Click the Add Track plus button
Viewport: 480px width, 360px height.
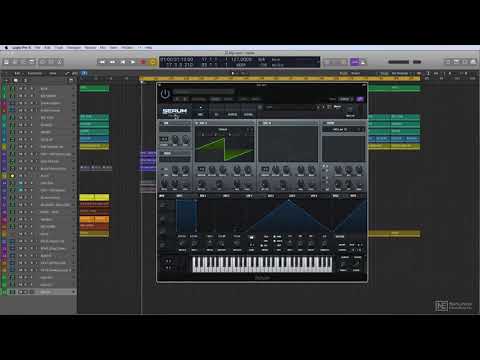[6, 80]
